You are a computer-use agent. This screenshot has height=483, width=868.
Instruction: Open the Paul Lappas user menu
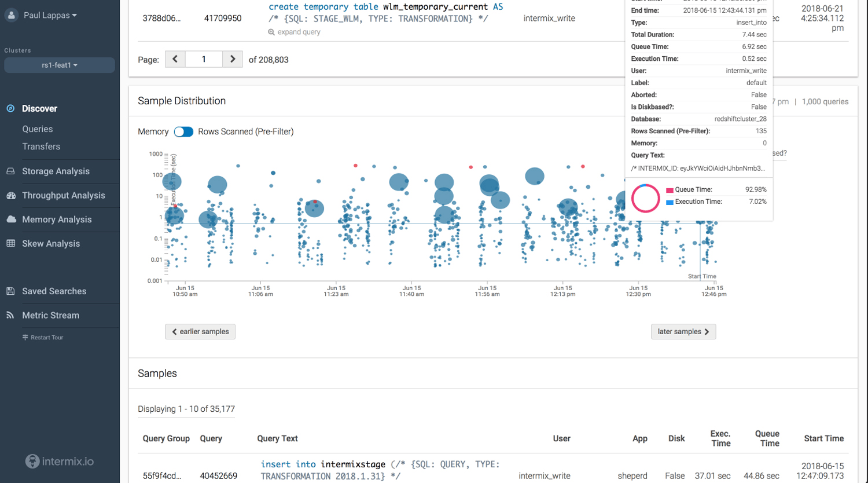[x=50, y=16]
